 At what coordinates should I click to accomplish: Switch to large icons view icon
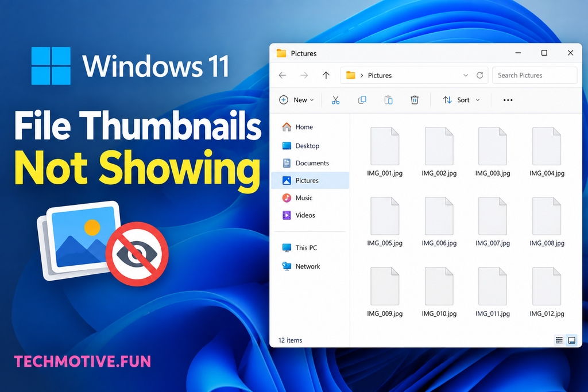[x=572, y=340]
